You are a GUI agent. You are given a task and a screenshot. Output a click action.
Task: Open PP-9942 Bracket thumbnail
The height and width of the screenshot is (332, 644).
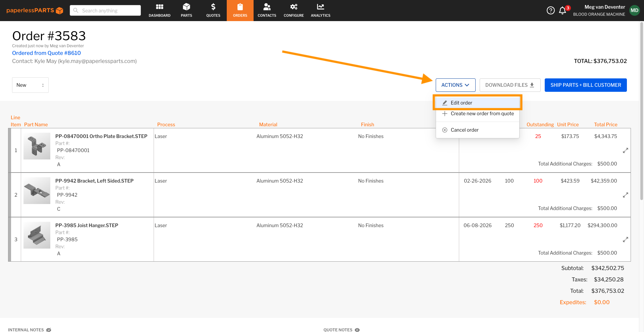[x=37, y=191]
